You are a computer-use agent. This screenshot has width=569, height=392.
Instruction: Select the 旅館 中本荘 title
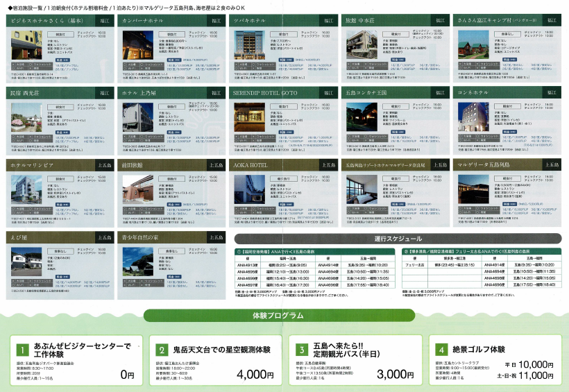[360, 21]
